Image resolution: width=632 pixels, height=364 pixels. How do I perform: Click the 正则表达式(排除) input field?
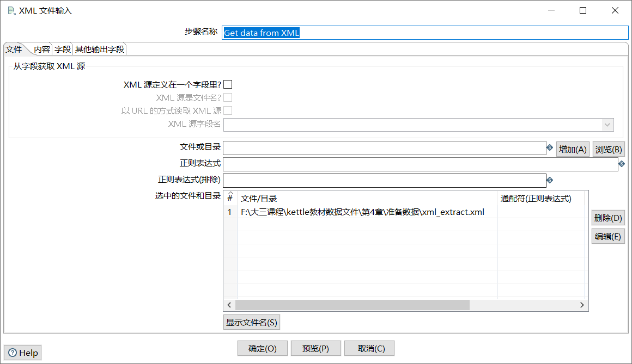tap(385, 180)
